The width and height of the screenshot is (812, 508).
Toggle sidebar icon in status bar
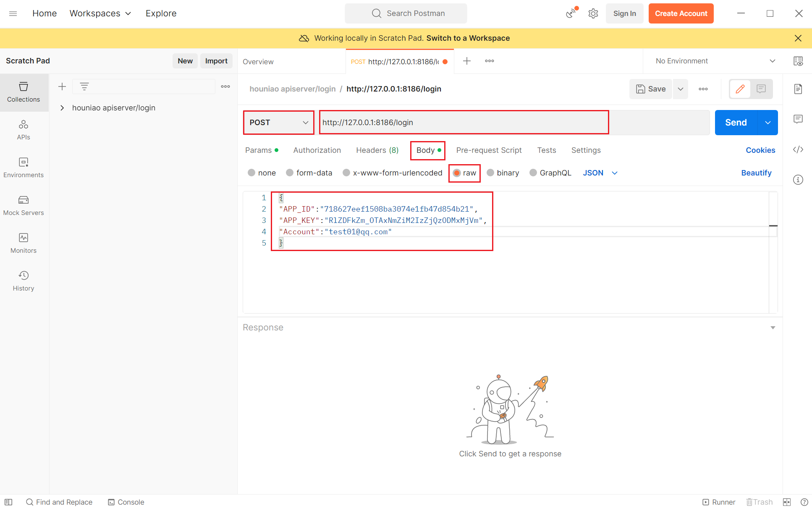coord(8,502)
